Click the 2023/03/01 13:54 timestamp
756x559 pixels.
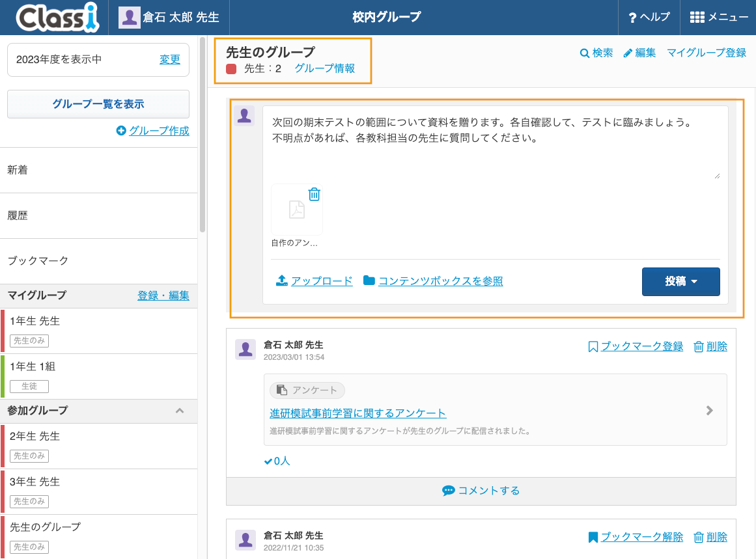(294, 357)
